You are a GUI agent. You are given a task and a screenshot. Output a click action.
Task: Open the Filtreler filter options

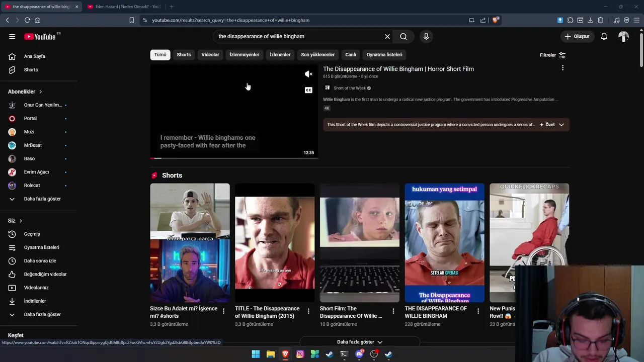click(552, 55)
